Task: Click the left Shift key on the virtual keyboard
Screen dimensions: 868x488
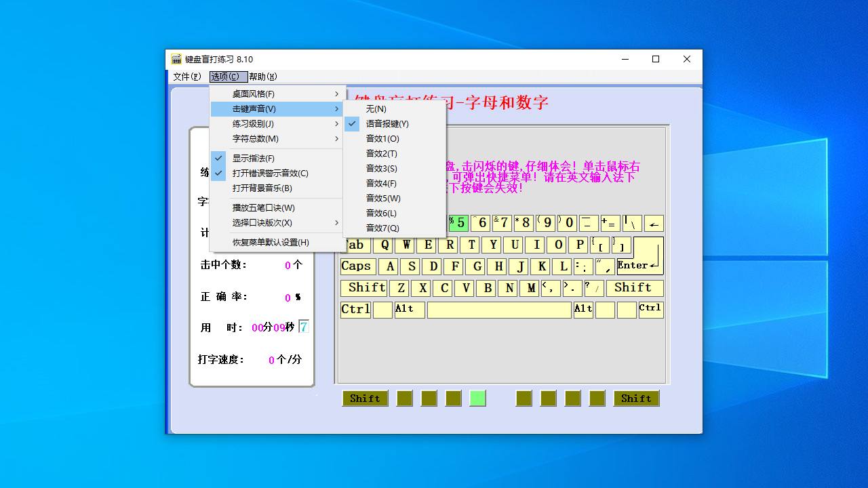Action: pyautogui.click(x=364, y=287)
